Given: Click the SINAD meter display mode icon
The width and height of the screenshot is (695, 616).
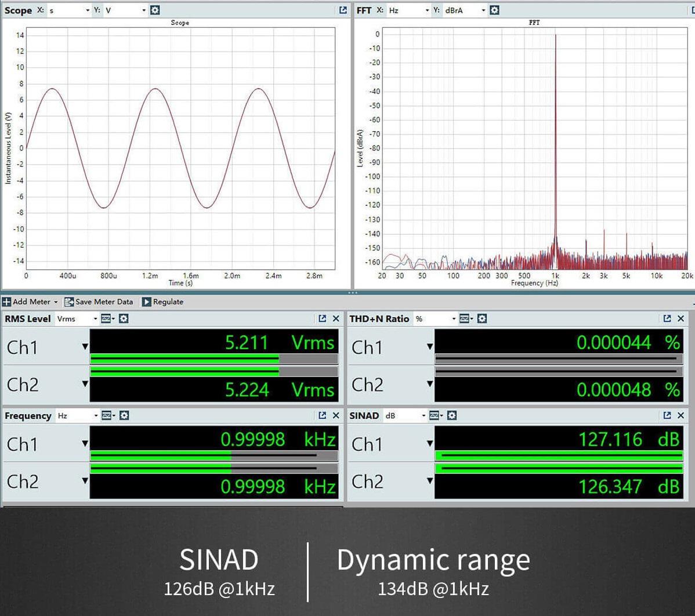Looking at the screenshot, I should click(x=436, y=415).
